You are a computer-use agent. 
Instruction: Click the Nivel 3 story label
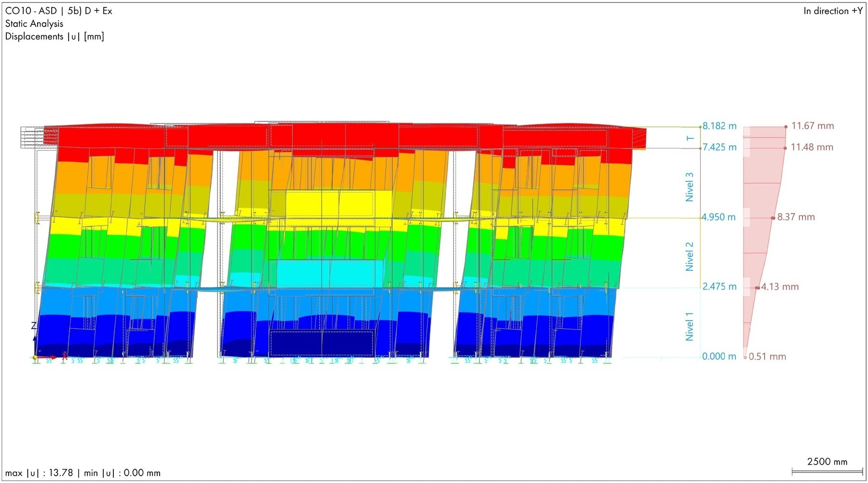tap(690, 187)
